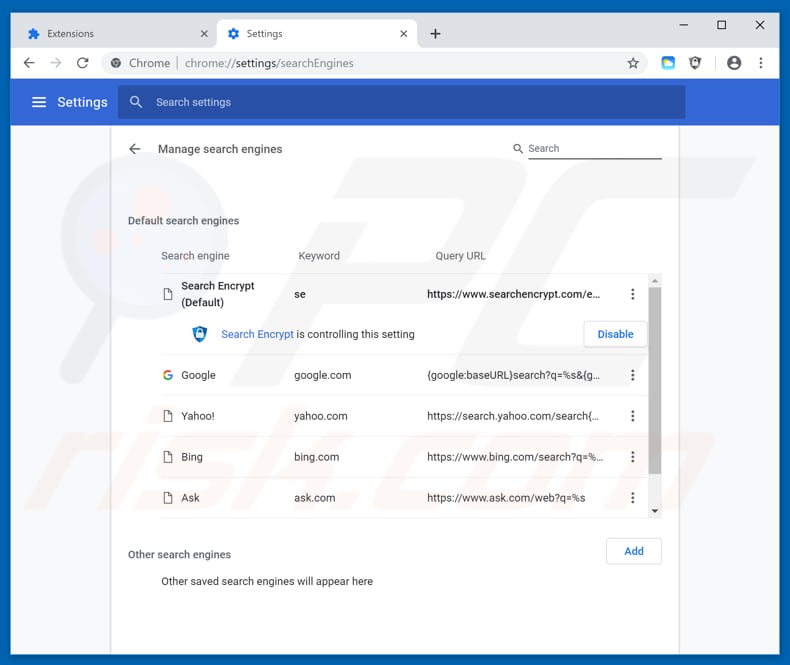
Task: Select the Ask search engine name
Action: [x=190, y=498]
